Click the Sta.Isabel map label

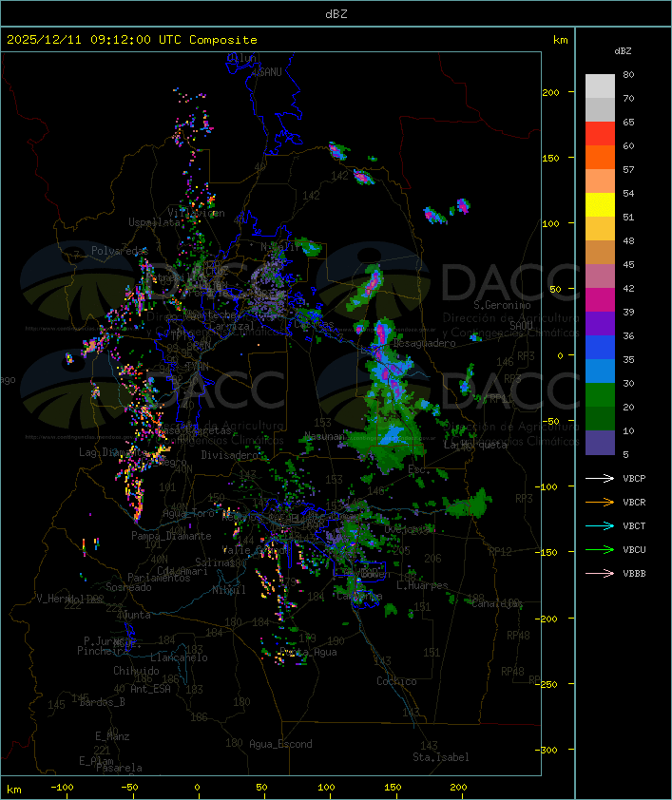point(441,757)
